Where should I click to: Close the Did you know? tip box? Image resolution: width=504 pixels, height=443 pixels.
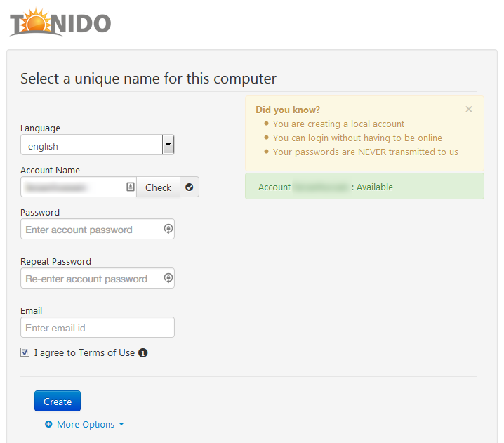(469, 110)
